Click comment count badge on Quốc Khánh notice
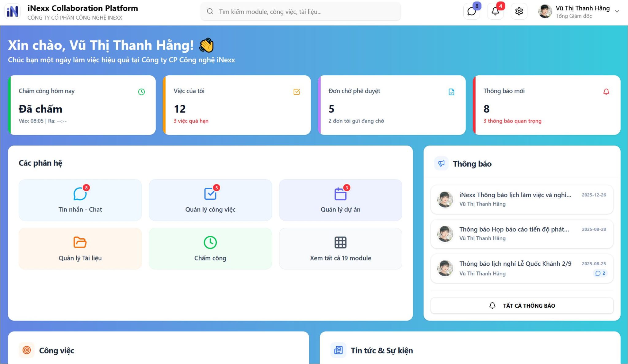Screen dimensions: 628x364 point(600,273)
